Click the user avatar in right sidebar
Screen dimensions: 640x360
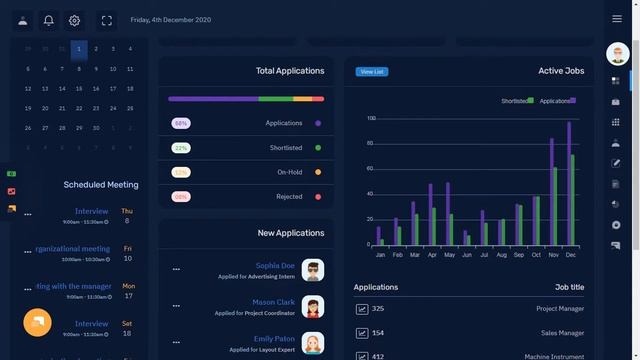coord(618,53)
